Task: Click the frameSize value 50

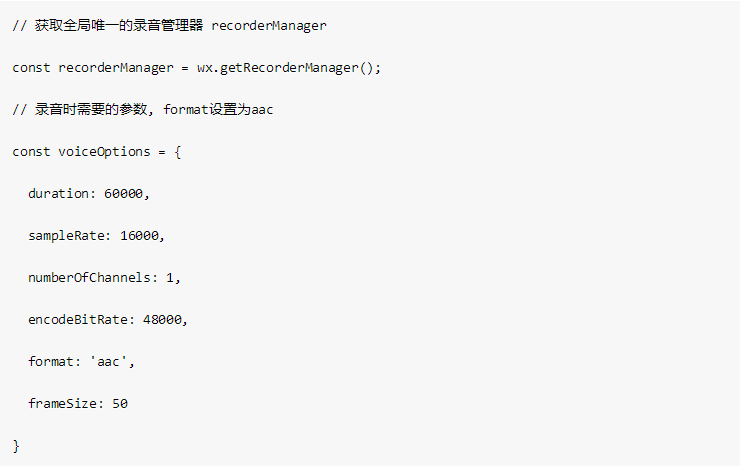Action: pyautogui.click(x=120, y=404)
